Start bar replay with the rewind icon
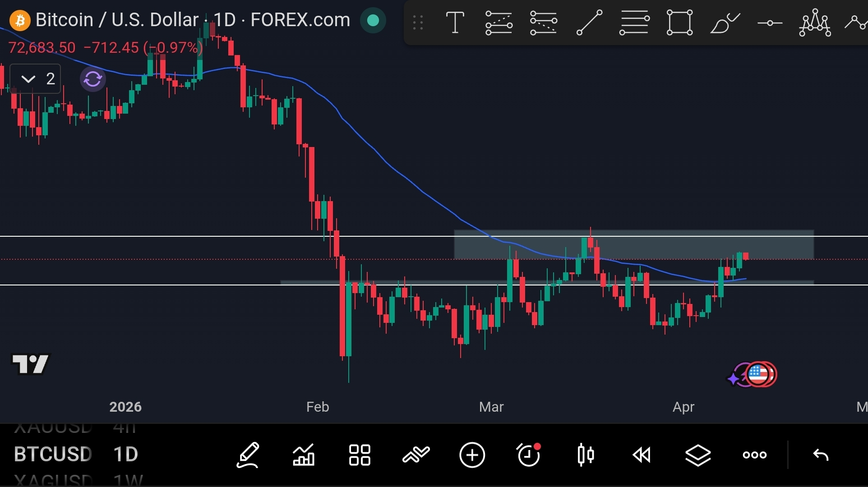This screenshot has width=868, height=487. 642,455
